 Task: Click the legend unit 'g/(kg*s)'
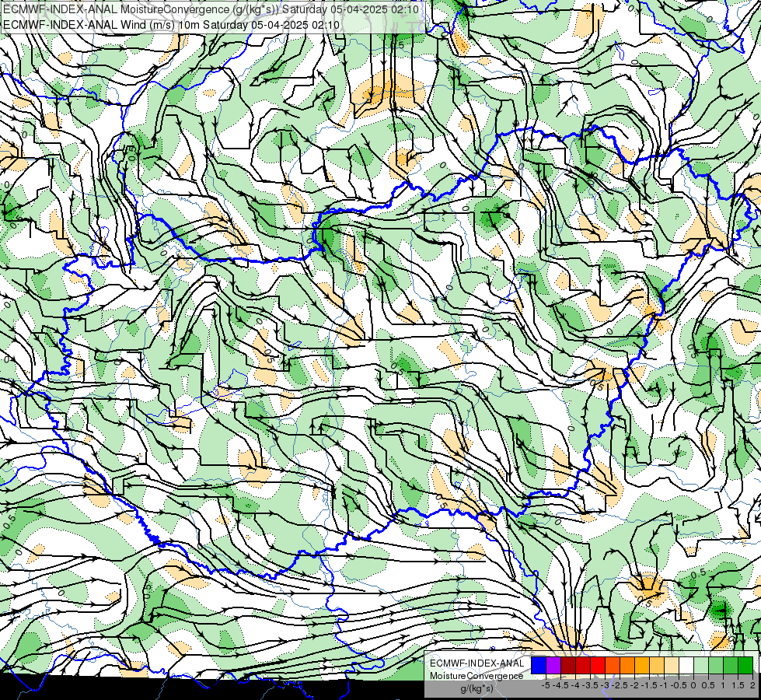[x=476, y=689]
